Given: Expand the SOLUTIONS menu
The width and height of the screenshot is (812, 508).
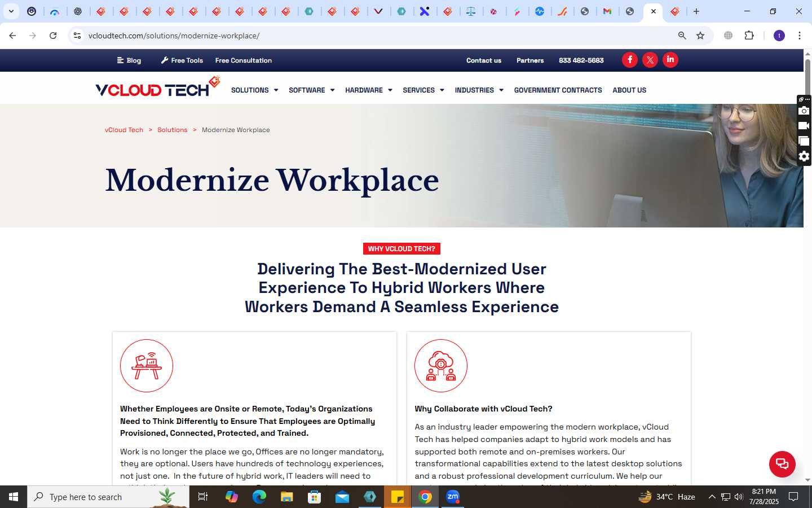Looking at the screenshot, I should click(254, 90).
